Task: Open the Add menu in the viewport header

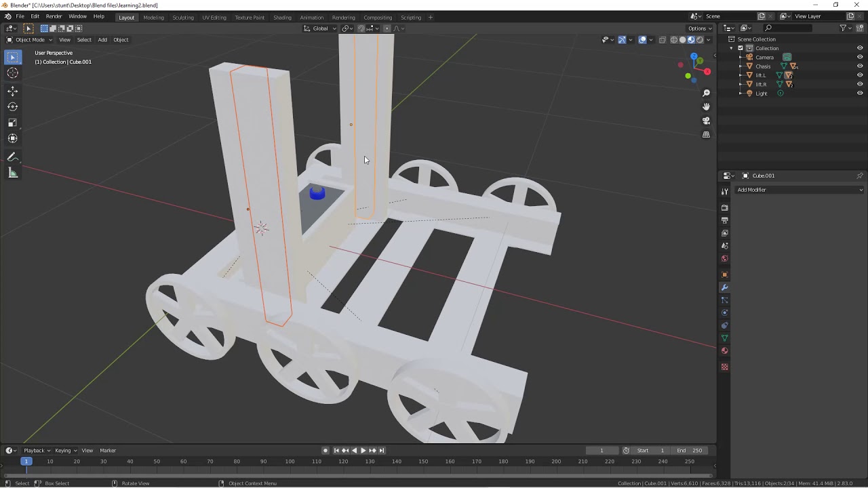Action: [x=102, y=40]
